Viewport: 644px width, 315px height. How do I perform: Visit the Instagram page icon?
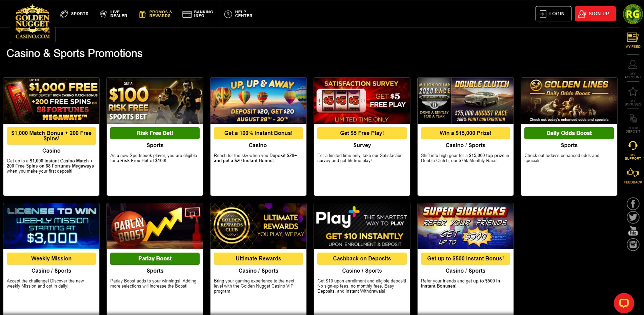click(x=633, y=244)
